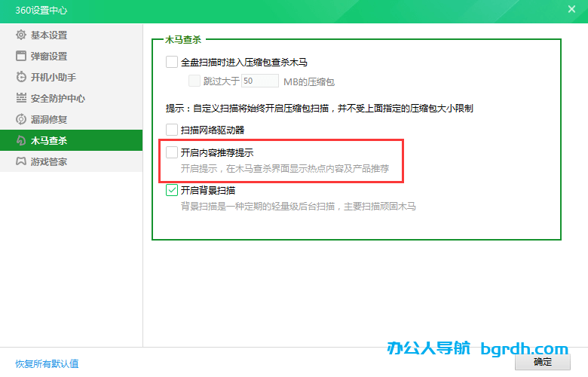The height and width of the screenshot is (377, 588).
Task: Click 恢复所有默认值 link
Action: (x=47, y=363)
